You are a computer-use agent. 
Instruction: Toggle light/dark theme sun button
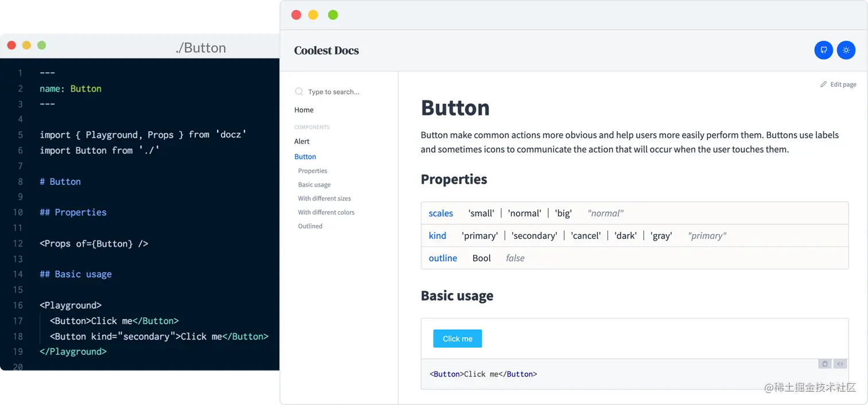[846, 50]
